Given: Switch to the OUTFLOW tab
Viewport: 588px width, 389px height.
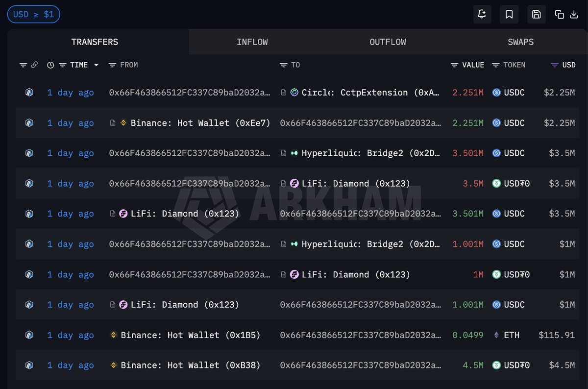Looking at the screenshot, I should point(388,42).
